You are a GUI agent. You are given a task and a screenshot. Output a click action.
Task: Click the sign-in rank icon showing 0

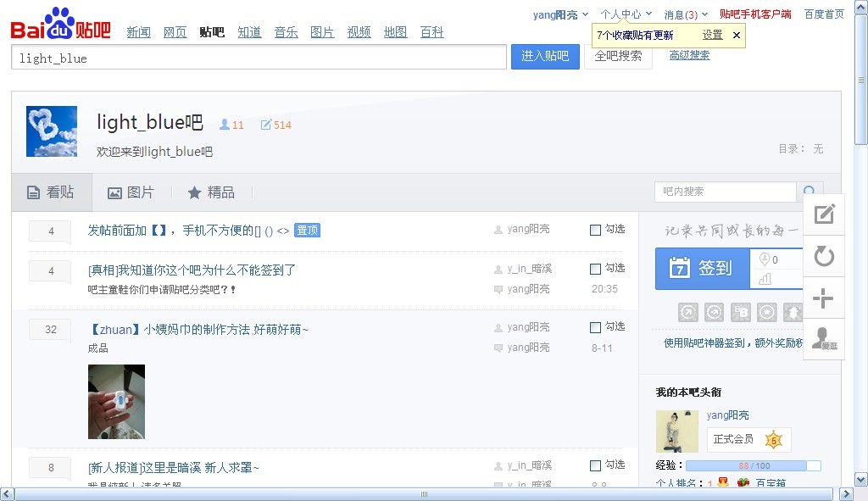(765, 259)
